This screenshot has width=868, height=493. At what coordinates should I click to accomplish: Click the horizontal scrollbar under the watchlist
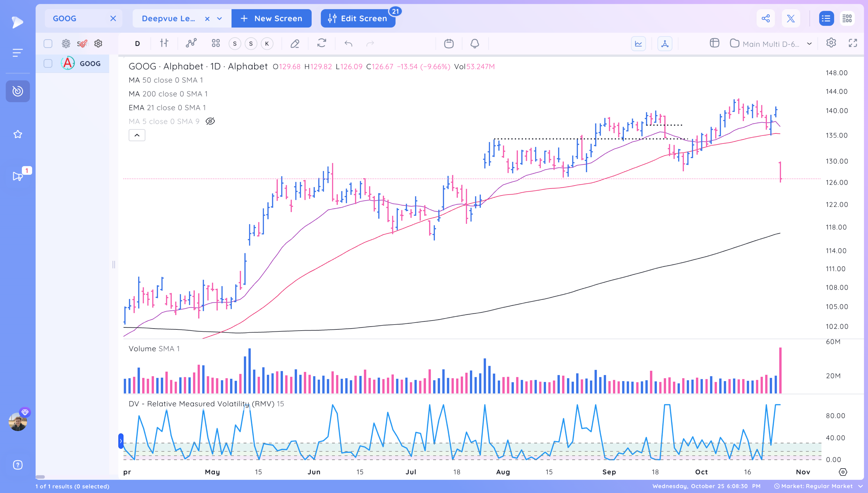pos(40,477)
